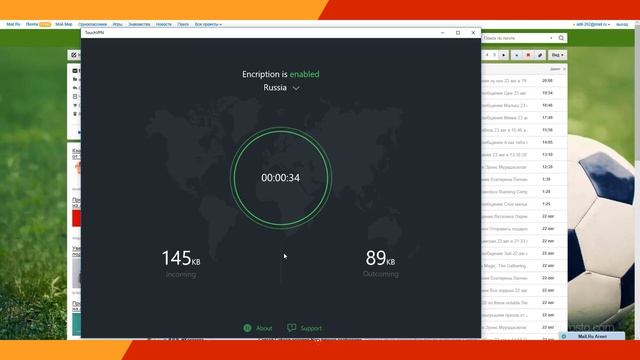Open Знакомства in Mail.Ru top bar

[x=139, y=24]
